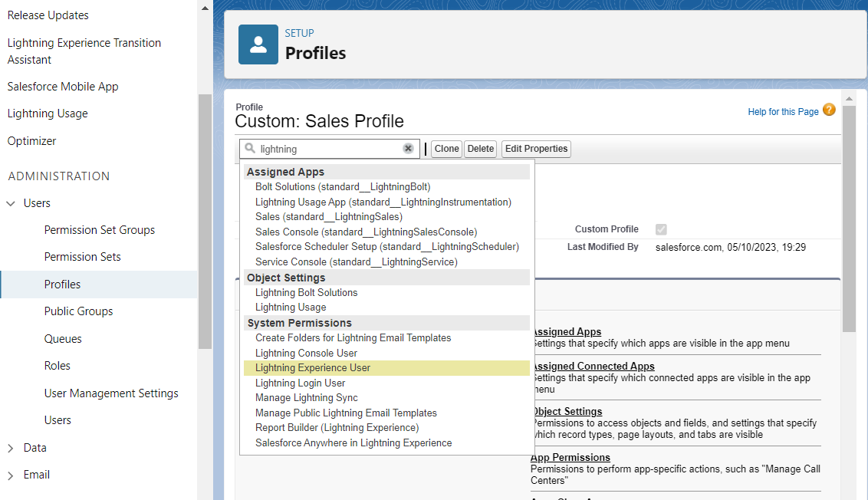868x500 pixels.
Task: Open Permission Sets
Action: click(83, 257)
